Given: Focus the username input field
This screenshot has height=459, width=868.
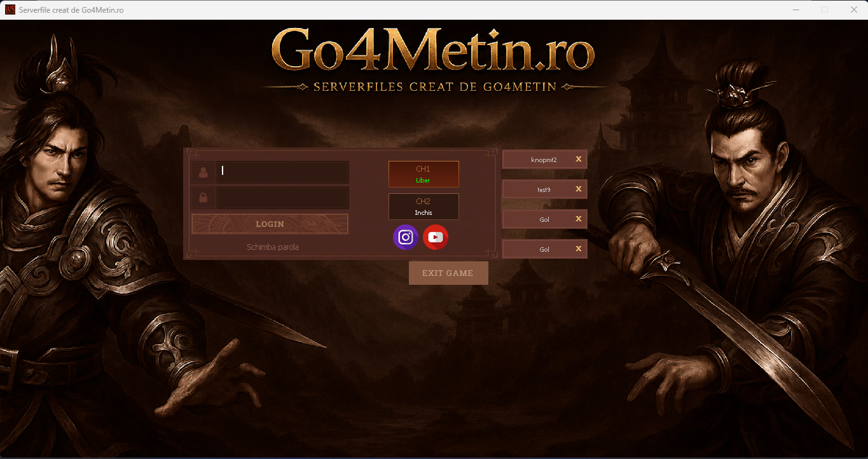Looking at the screenshot, I should tap(282, 172).
